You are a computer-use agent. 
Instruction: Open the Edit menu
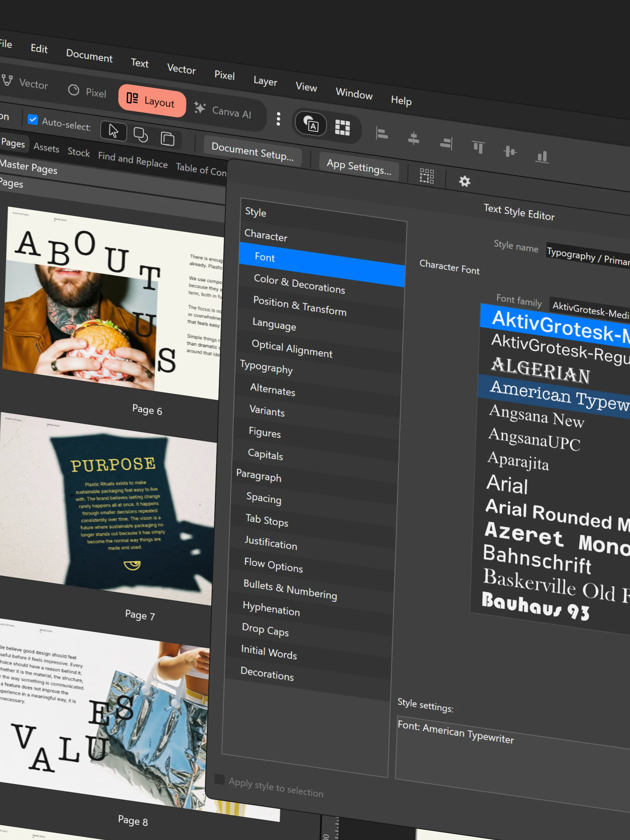39,49
